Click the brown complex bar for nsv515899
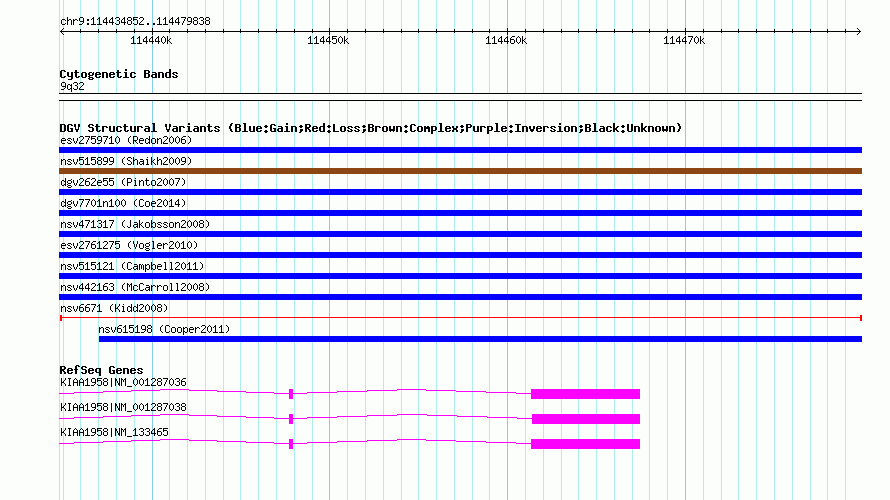890x500 pixels. 460,171
